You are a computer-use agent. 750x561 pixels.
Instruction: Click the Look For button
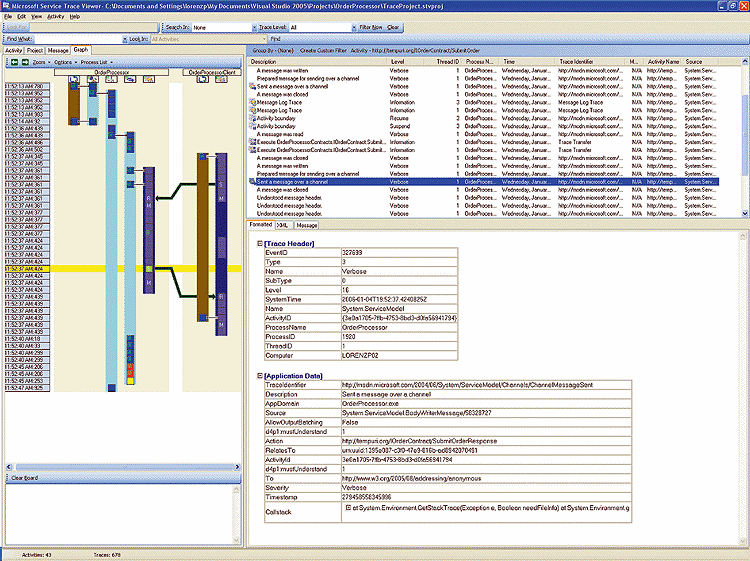click(x=17, y=28)
